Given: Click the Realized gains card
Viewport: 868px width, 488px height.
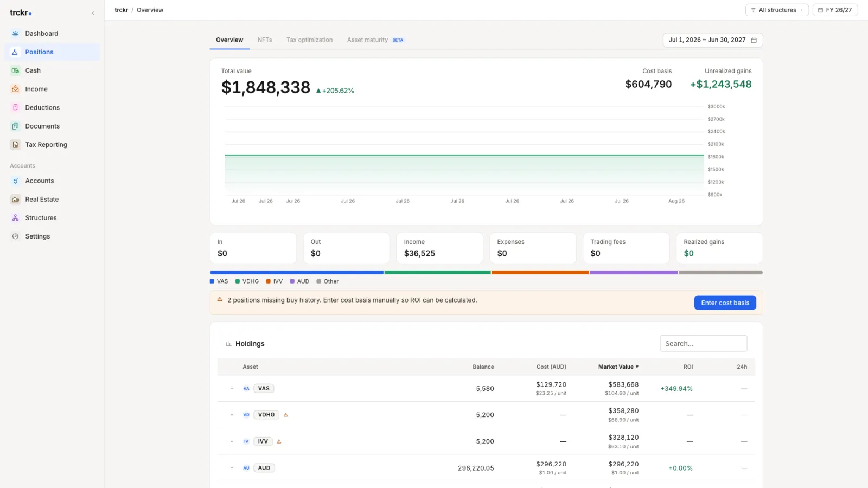Looking at the screenshot, I should (x=719, y=248).
